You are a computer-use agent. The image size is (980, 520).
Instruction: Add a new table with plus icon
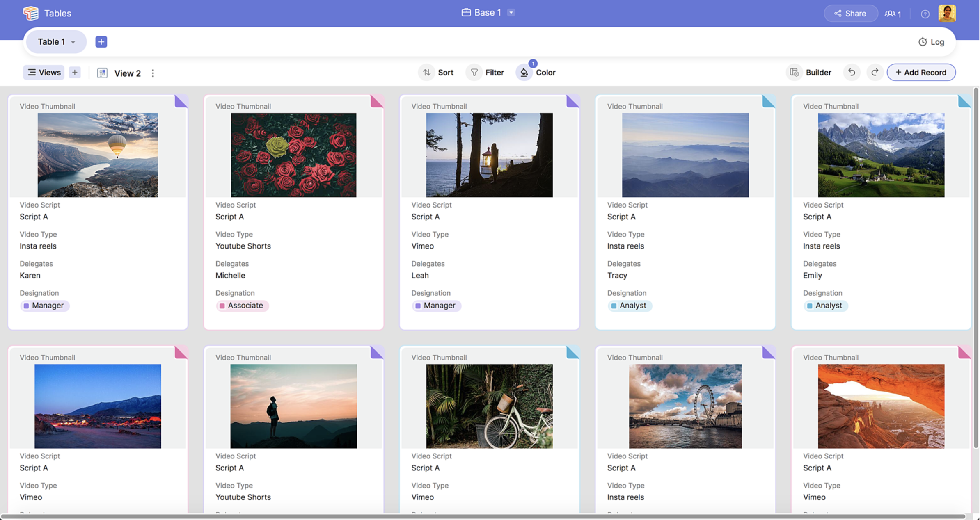[101, 42]
